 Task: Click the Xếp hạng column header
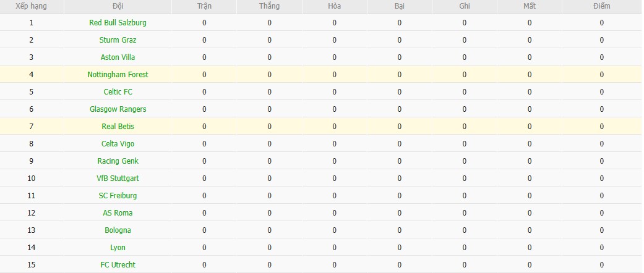click(x=31, y=6)
